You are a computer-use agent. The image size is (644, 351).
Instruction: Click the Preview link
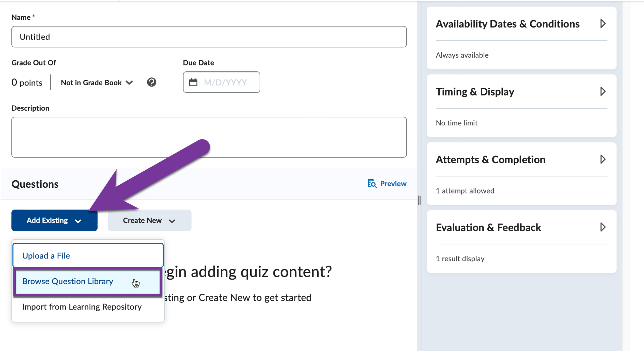(x=393, y=183)
